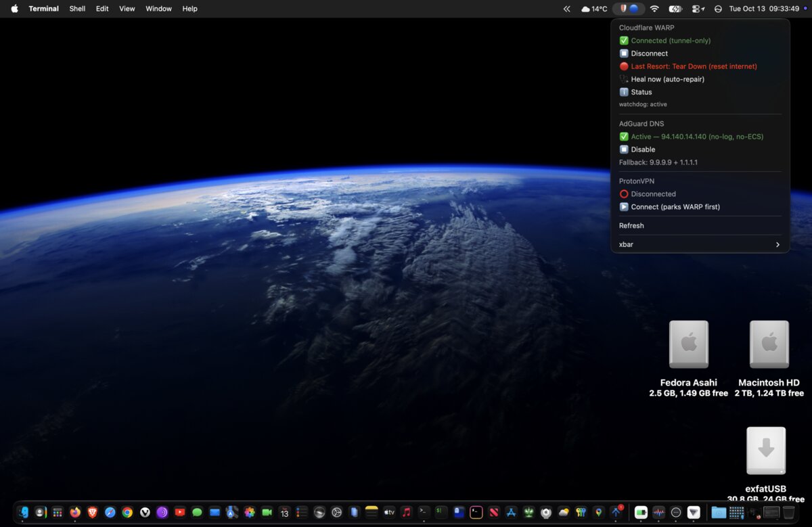The width and height of the screenshot is (812, 527).
Task: Select the exfatUSB drive on desktop
Action: click(766, 451)
